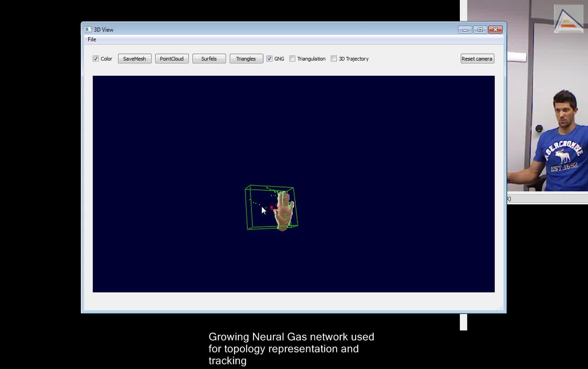Image resolution: width=588 pixels, height=369 pixels.
Task: Uncheck the GNG option
Action: pyautogui.click(x=269, y=59)
